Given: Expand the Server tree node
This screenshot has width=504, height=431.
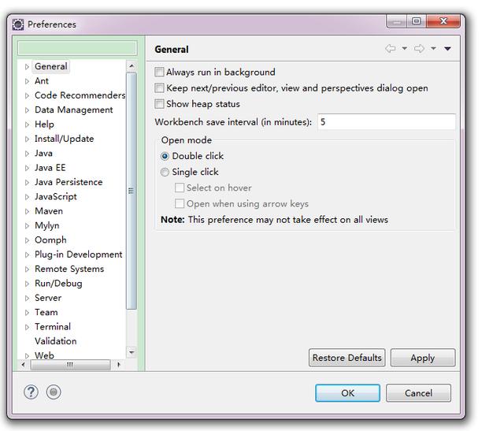Looking at the screenshot, I should coord(27,298).
